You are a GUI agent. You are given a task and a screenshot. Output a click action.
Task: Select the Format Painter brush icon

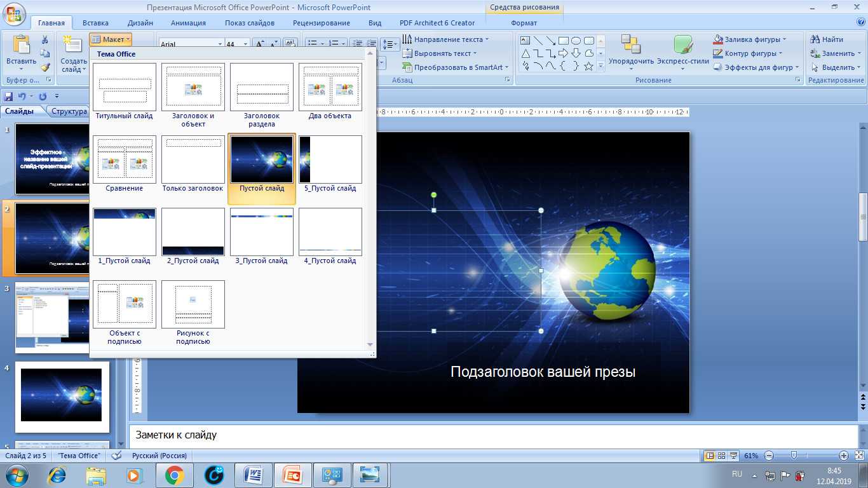45,67
